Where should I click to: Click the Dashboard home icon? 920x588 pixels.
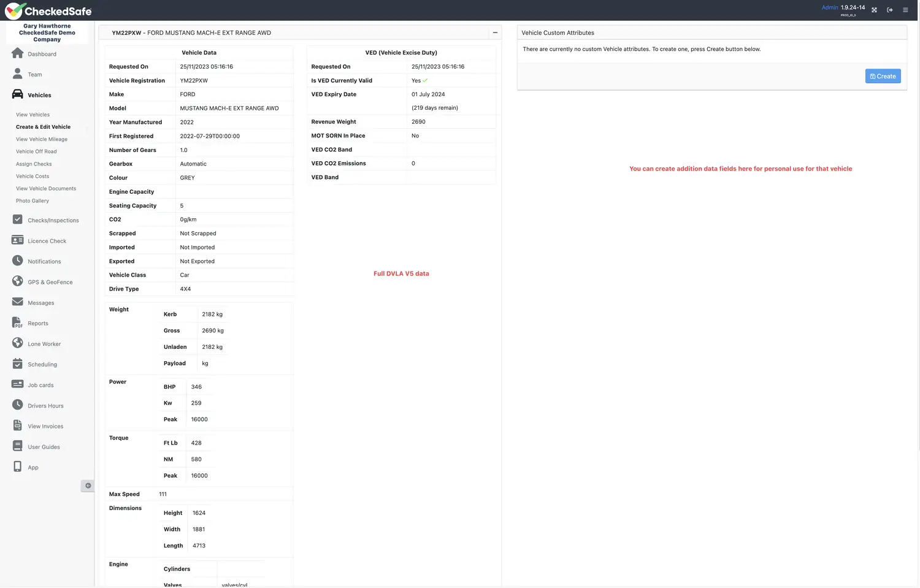(x=18, y=54)
